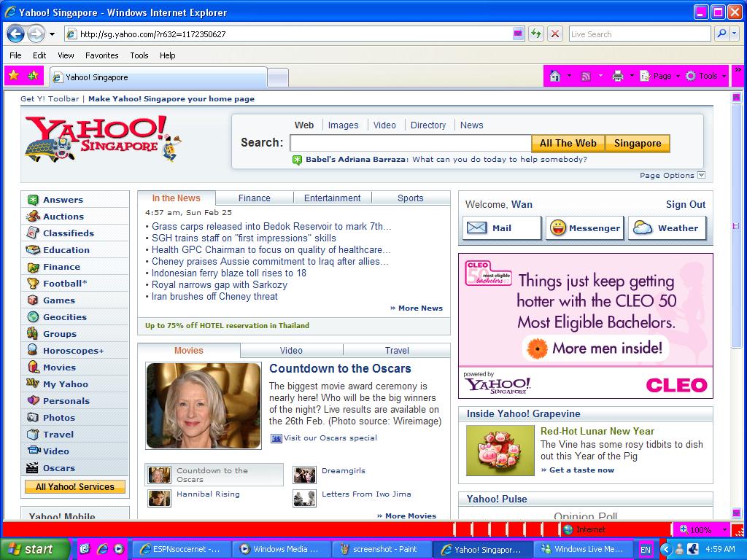Select the Images search tab
This screenshot has height=560, width=747.
[343, 125]
